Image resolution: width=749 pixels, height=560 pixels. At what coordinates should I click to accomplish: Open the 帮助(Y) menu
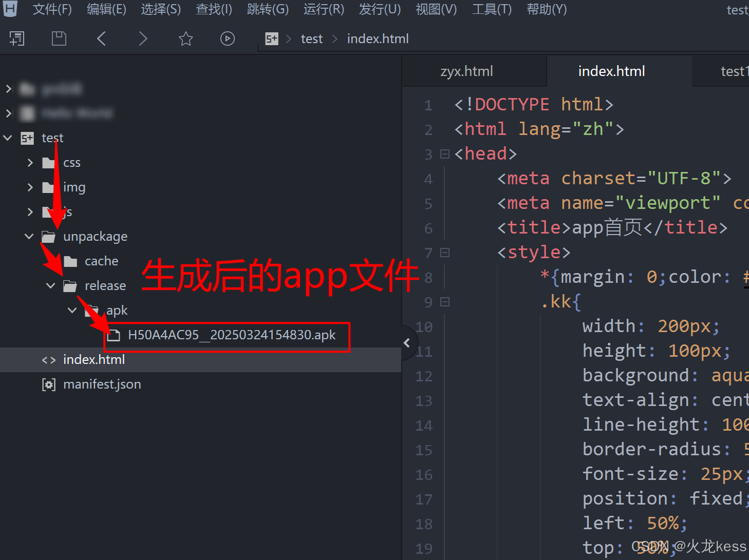pyautogui.click(x=547, y=9)
